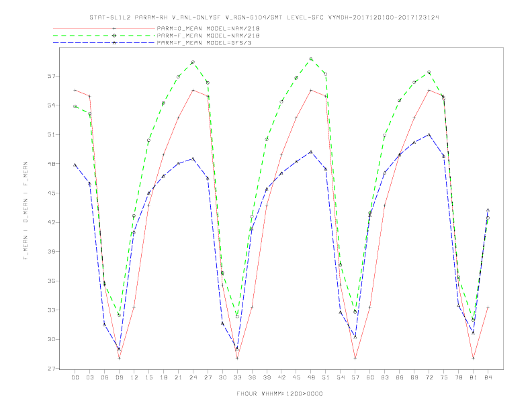Click x-axis forecast hour label 09

point(119,377)
